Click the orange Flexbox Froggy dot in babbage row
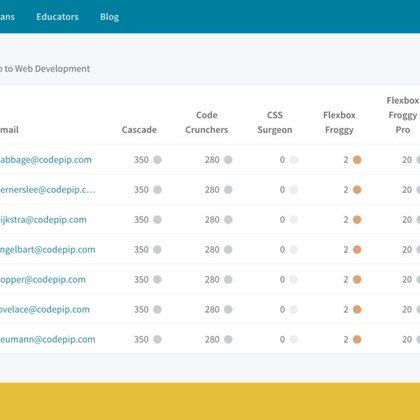 (357, 160)
